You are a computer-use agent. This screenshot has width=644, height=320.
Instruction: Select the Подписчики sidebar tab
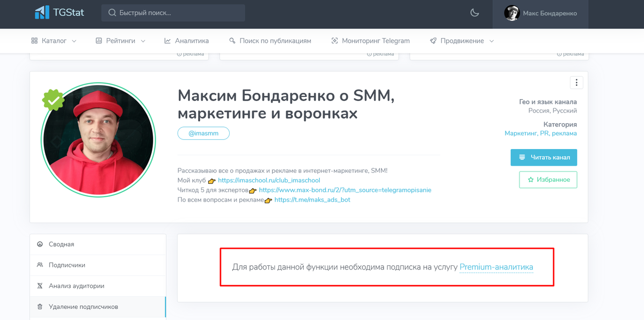pyautogui.click(x=98, y=265)
